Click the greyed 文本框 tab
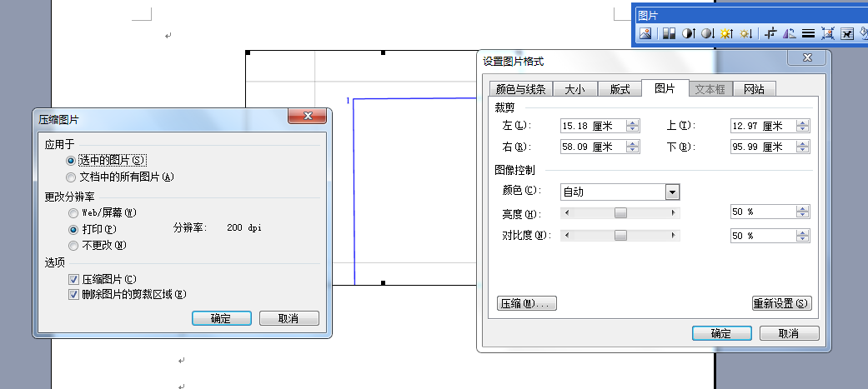 pyautogui.click(x=710, y=89)
